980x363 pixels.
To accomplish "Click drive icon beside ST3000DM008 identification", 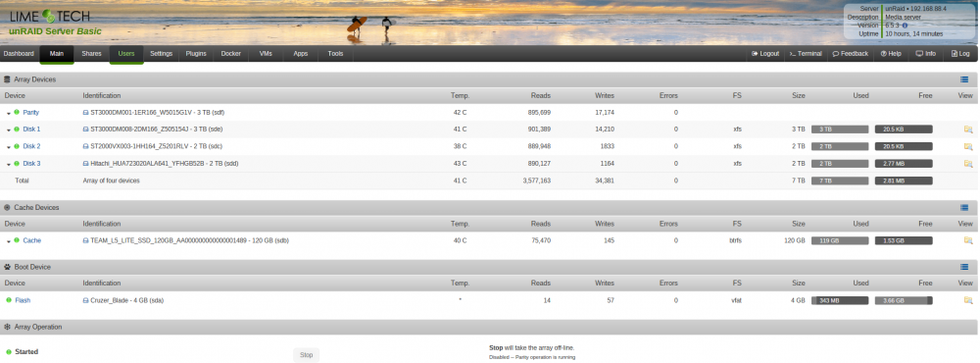I will point(85,130).
